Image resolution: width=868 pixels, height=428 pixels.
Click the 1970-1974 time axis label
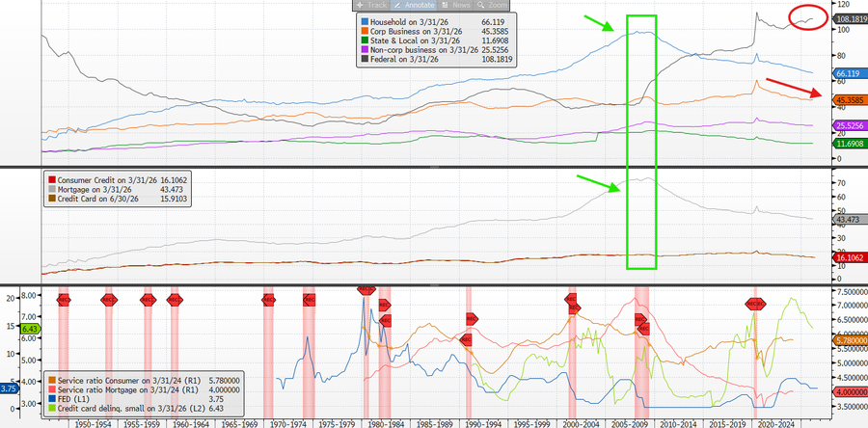tap(287, 423)
